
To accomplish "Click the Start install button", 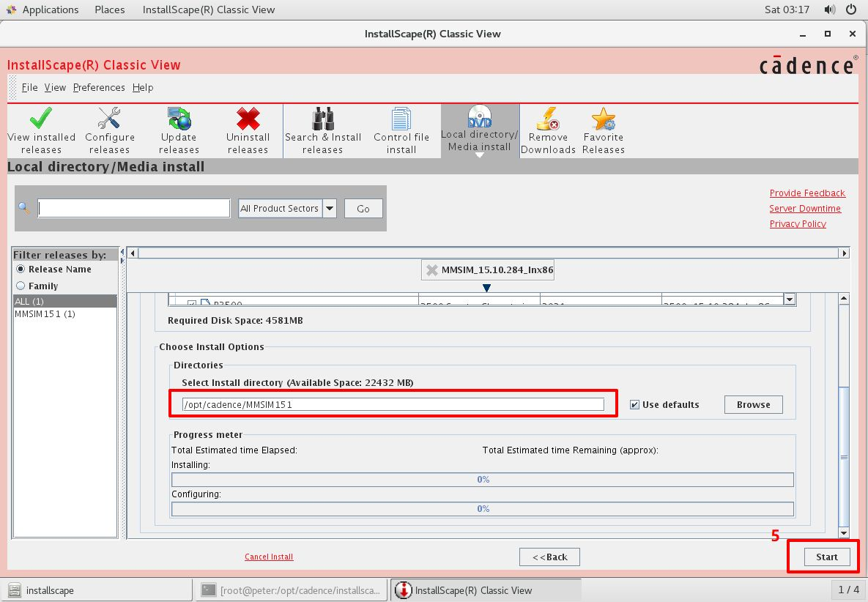I will point(826,557).
